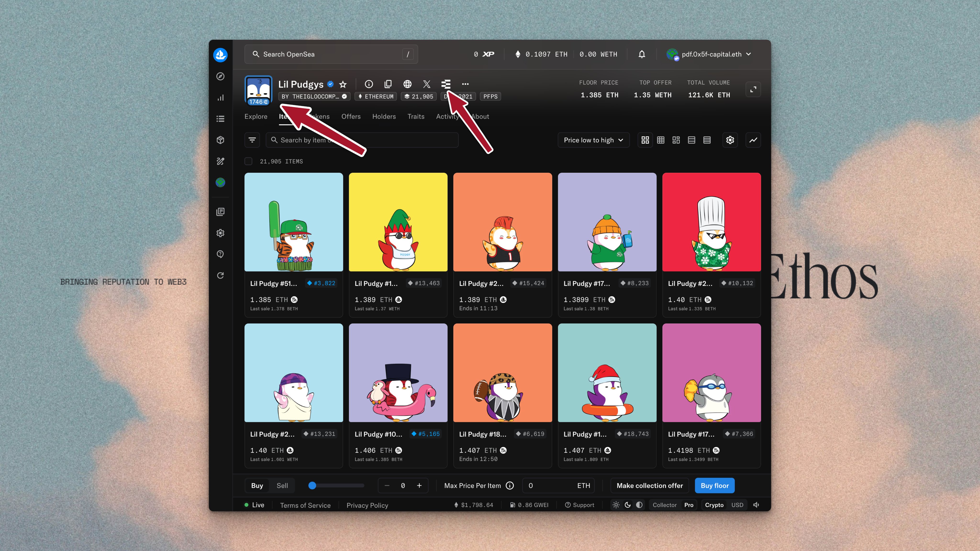This screenshot has width=980, height=551.
Task: Open the 3D cube icon in sidebar
Action: (x=220, y=140)
